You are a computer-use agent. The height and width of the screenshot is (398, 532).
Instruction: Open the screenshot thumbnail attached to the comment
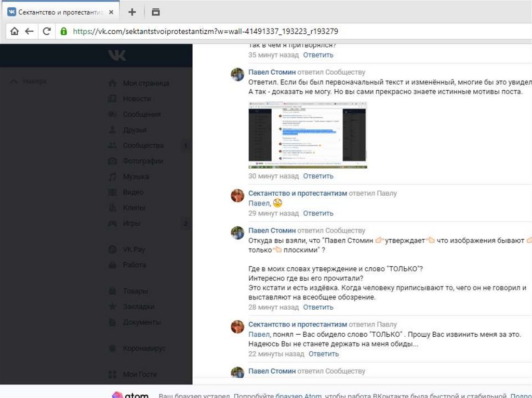tap(308, 135)
